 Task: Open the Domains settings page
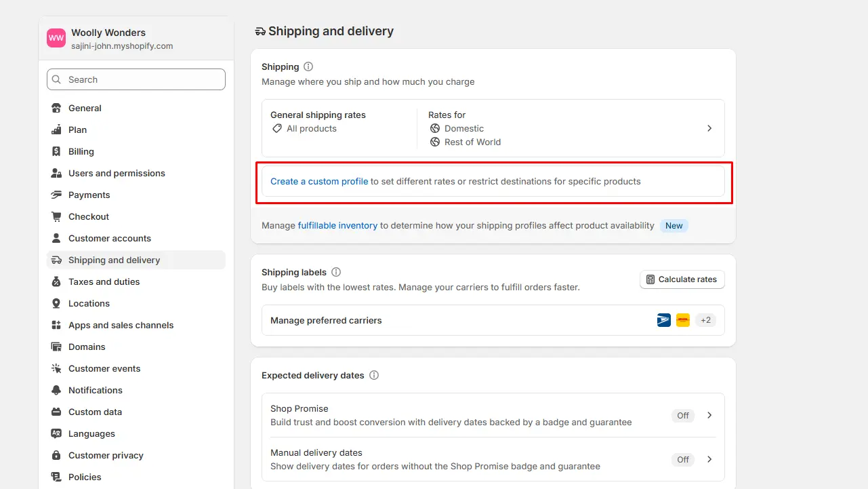pos(87,347)
